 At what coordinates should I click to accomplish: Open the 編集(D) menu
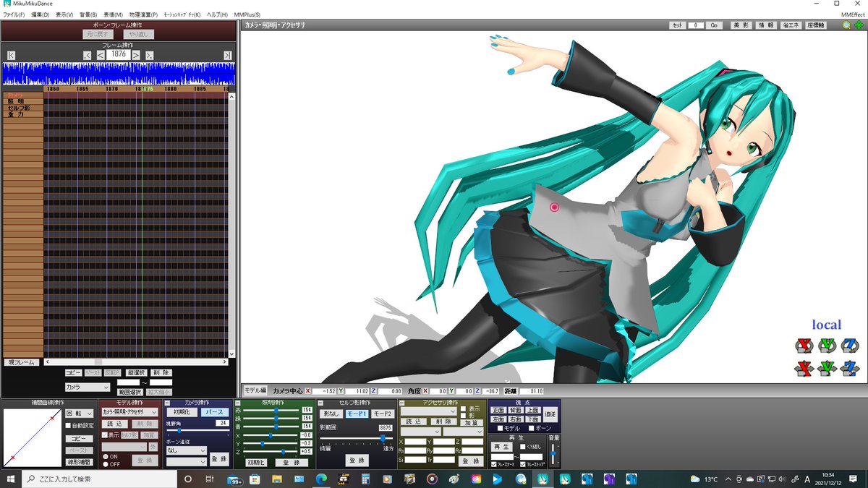coord(41,14)
